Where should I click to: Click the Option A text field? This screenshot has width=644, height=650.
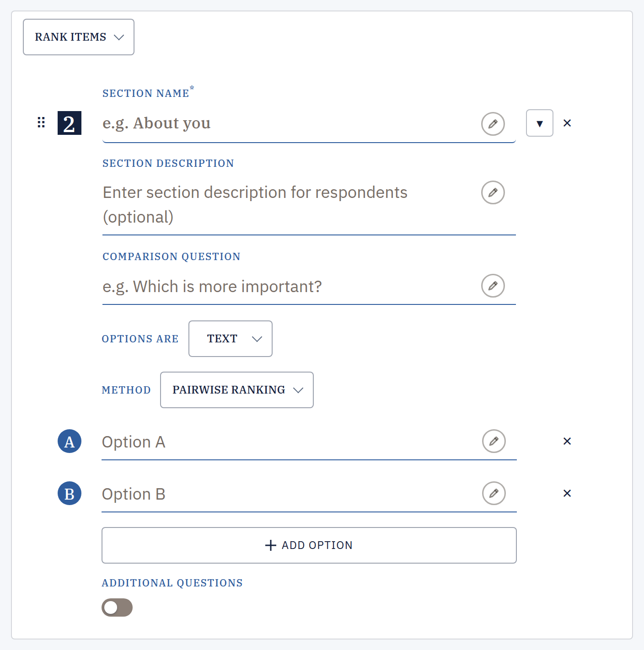tap(290, 442)
